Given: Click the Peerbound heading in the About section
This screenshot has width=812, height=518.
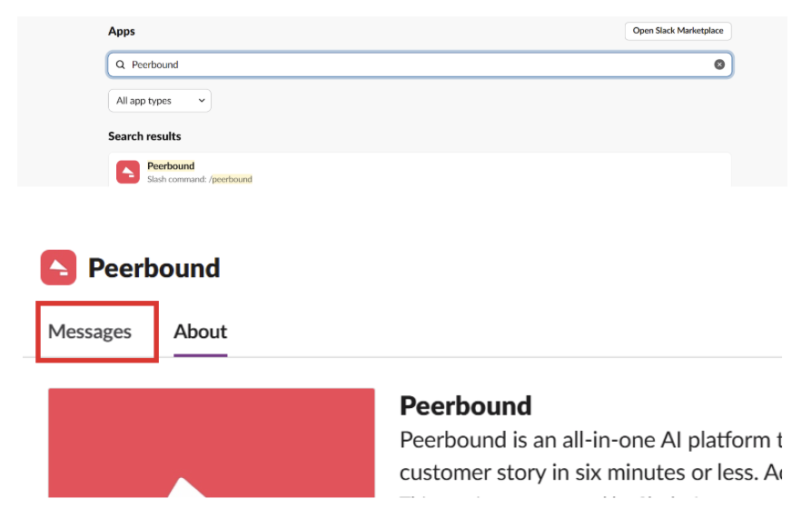Looking at the screenshot, I should [x=466, y=405].
